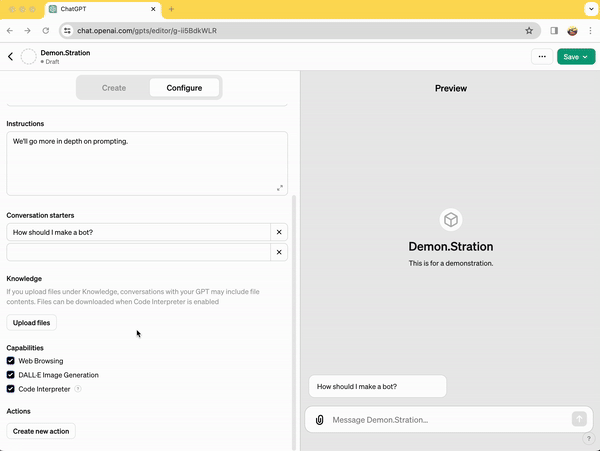Disable the Web Browsing capability
The width and height of the screenshot is (600, 451).
pyautogui.click(x=11, y=361)
